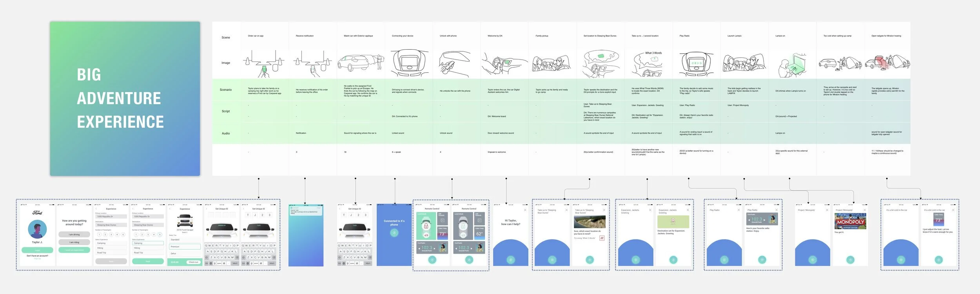Select the 'Scenario' row label
980x294 pixels.
point(226,90)
